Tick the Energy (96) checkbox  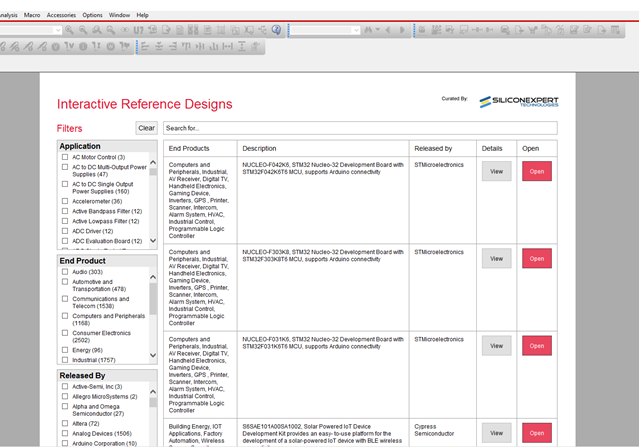[x=65, y=350]
